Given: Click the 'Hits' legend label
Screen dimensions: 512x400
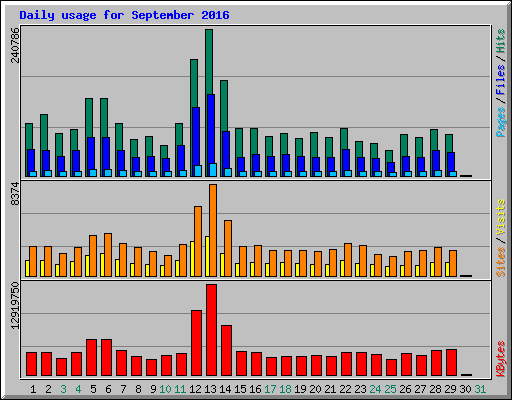Looking at the screenshot, I should point(501,41).
